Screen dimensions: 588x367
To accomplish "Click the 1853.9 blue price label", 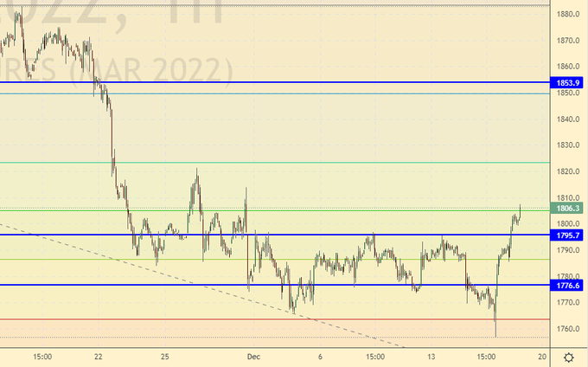I will pyautogui.click(x=567, y=82).
